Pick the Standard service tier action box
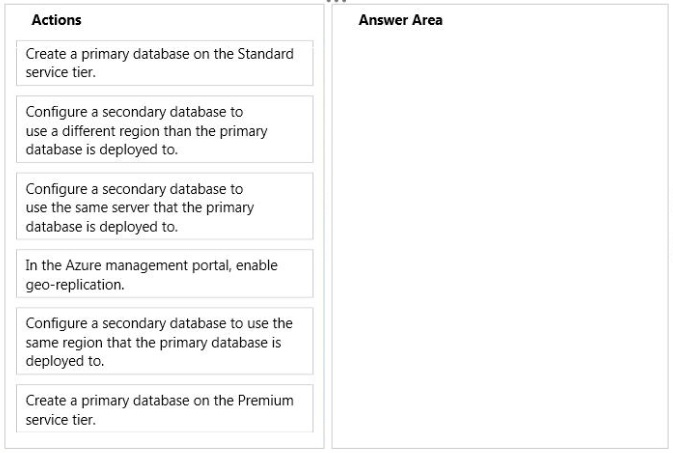The width and height of the screenshot is (673, 453). 164,63
